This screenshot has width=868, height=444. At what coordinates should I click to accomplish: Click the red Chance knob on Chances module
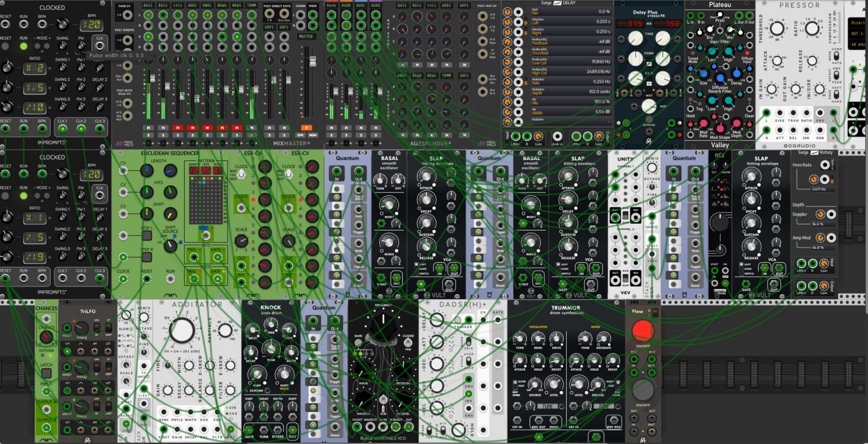click(x=46, y=337)
